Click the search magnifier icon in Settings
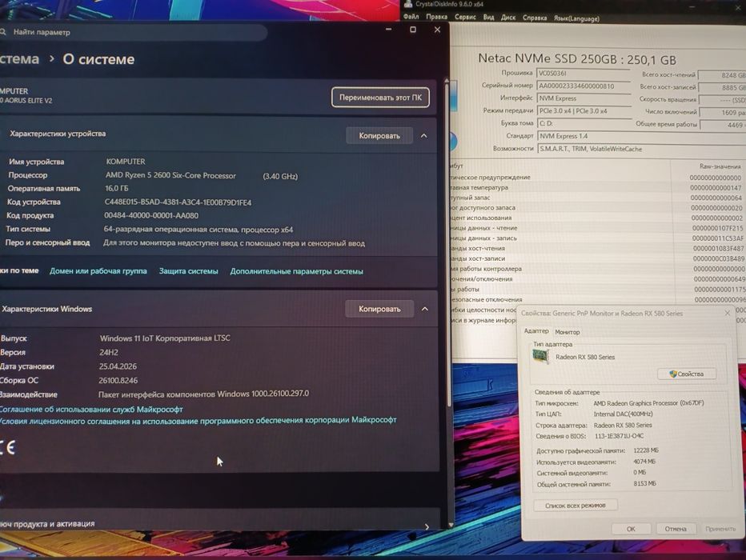Screen dimensions: 746x560 click(x=3, y=32)
